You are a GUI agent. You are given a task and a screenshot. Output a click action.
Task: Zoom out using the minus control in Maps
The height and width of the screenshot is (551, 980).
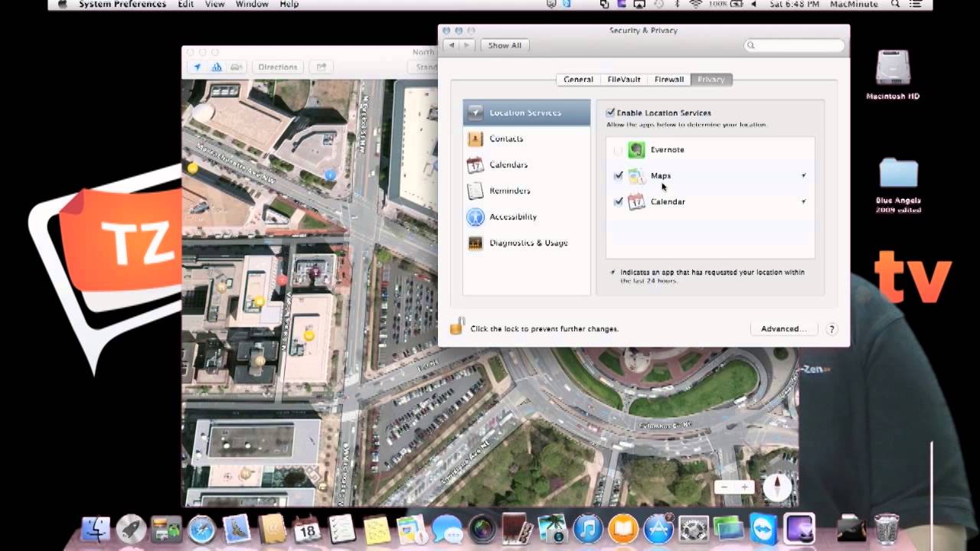click(x=723, y=486)
